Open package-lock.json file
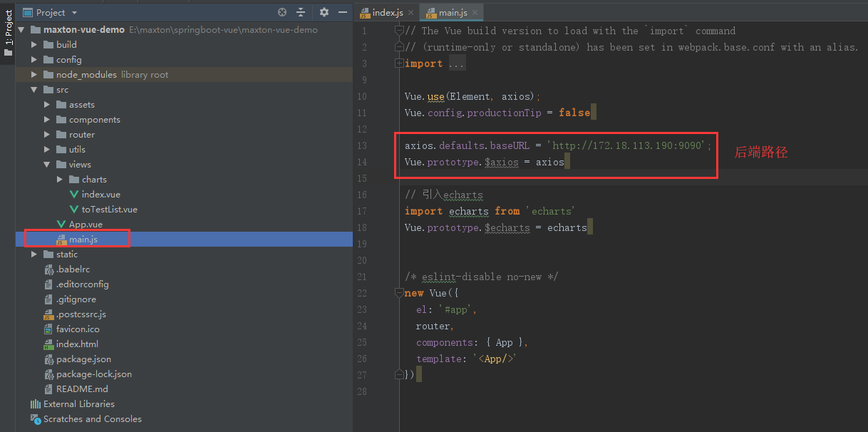Screen dimensions: 868x432 (94, 374)
